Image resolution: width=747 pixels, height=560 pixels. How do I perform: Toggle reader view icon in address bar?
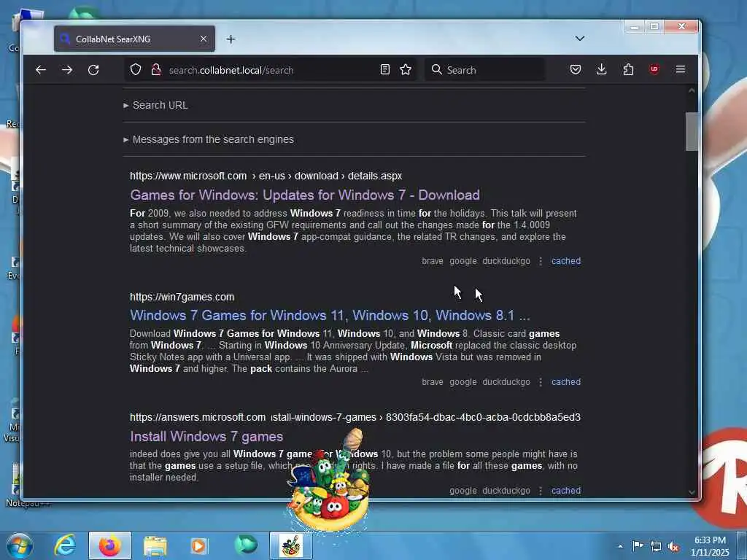[385, 69]
